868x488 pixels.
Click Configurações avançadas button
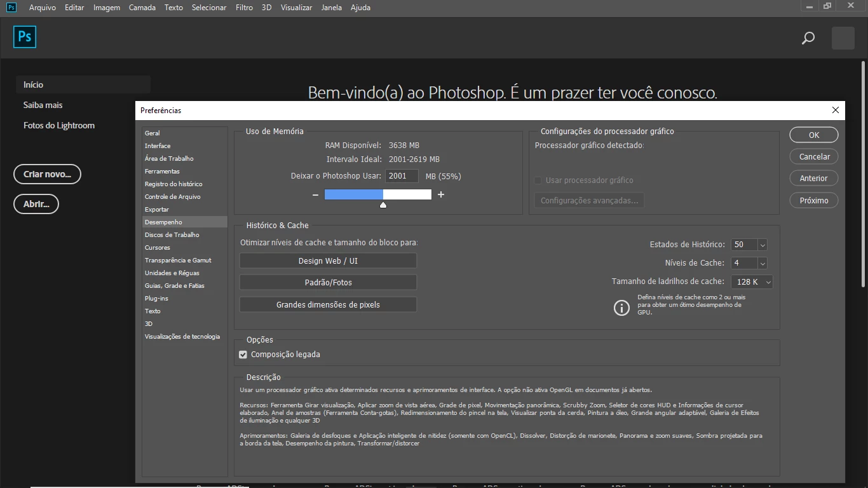[x=589, y=201]
